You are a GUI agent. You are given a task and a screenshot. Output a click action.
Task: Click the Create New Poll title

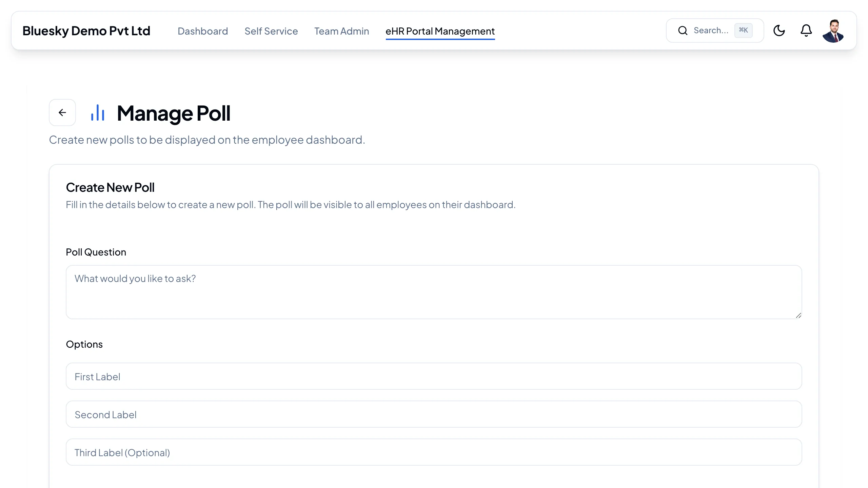tap(110, 187)
